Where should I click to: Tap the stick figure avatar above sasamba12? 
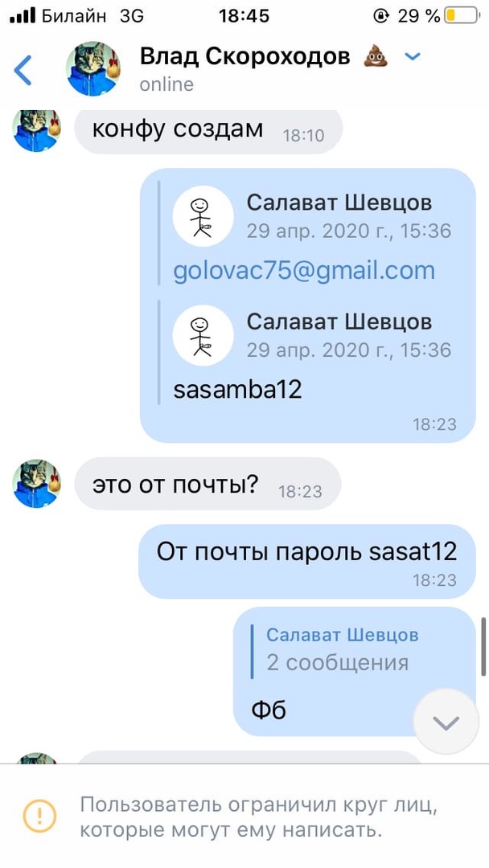(203, 335)
